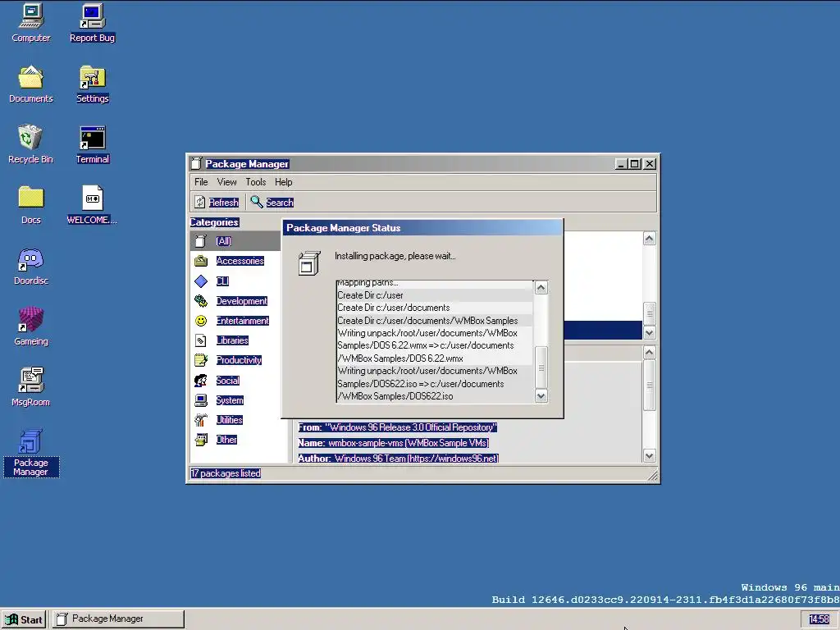Click the System computer icon
Image resolution: width=840 pixels, height=630 pixels.
coord(201,400)
